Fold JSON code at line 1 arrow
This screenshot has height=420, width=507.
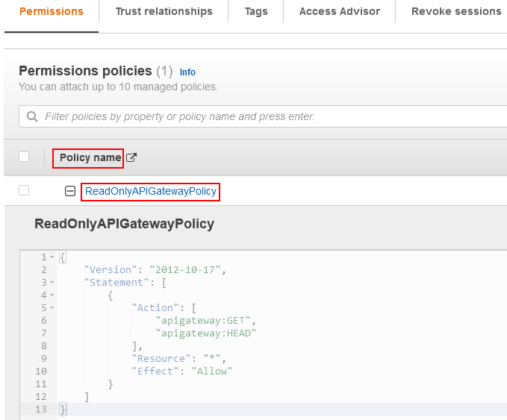(x=52, y=257)
